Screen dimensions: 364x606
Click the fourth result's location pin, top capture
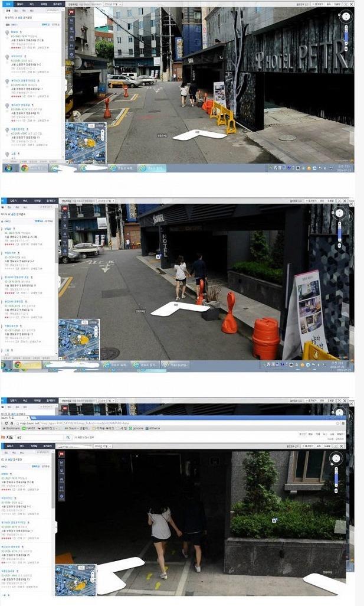[7, 106]
